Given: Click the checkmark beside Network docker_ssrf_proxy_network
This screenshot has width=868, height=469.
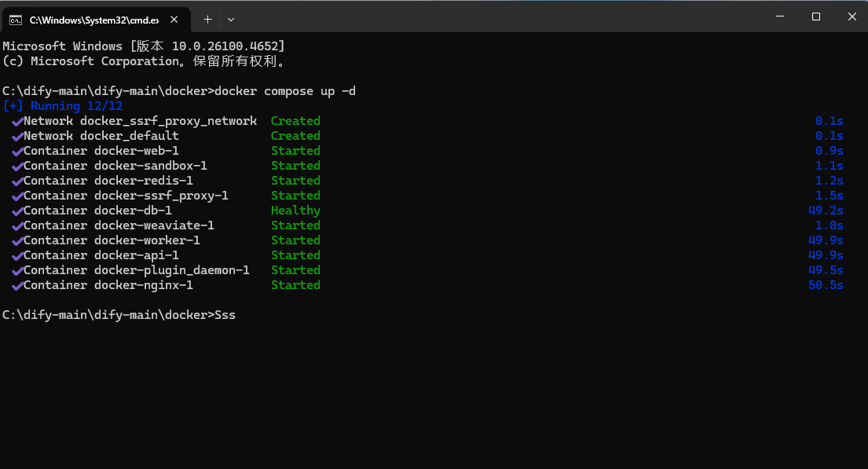Looking at the screenshot, I should pos(17,120).
